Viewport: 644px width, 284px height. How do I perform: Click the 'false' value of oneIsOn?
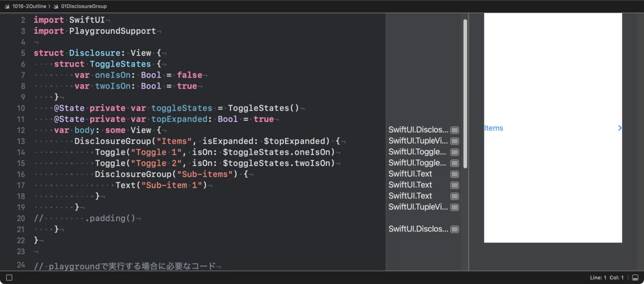190,75
